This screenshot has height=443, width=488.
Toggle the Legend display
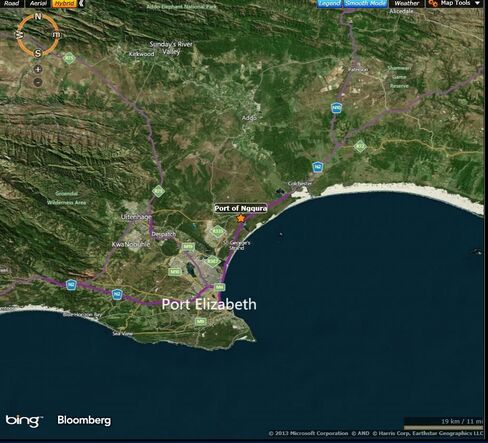coord(330,3)
